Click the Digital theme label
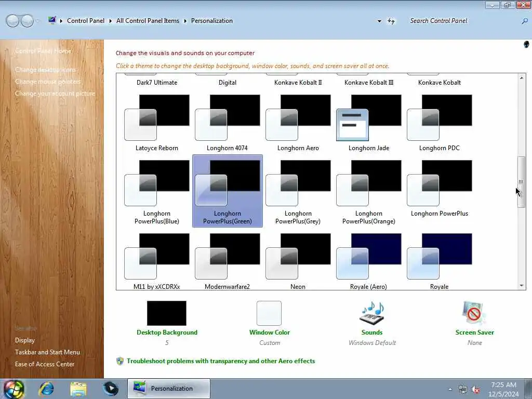This screenshot has width=532, height=399. click(228, 83)
